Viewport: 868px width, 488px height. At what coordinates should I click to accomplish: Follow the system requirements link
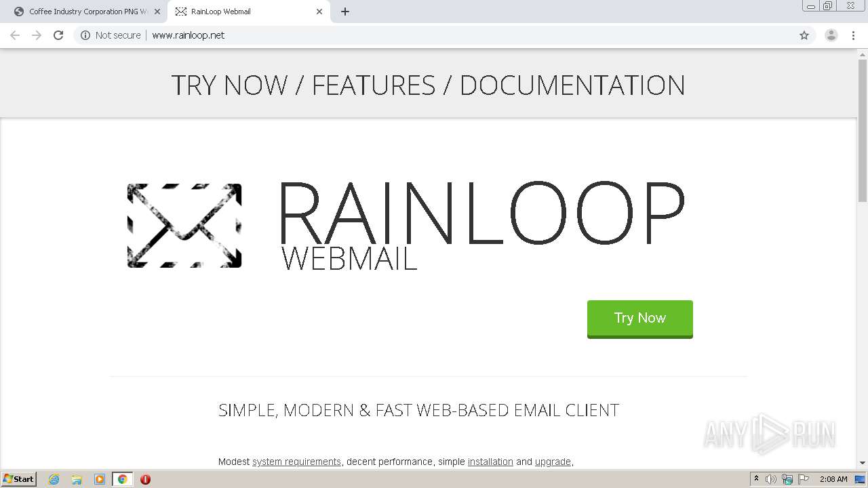[296, 462]
